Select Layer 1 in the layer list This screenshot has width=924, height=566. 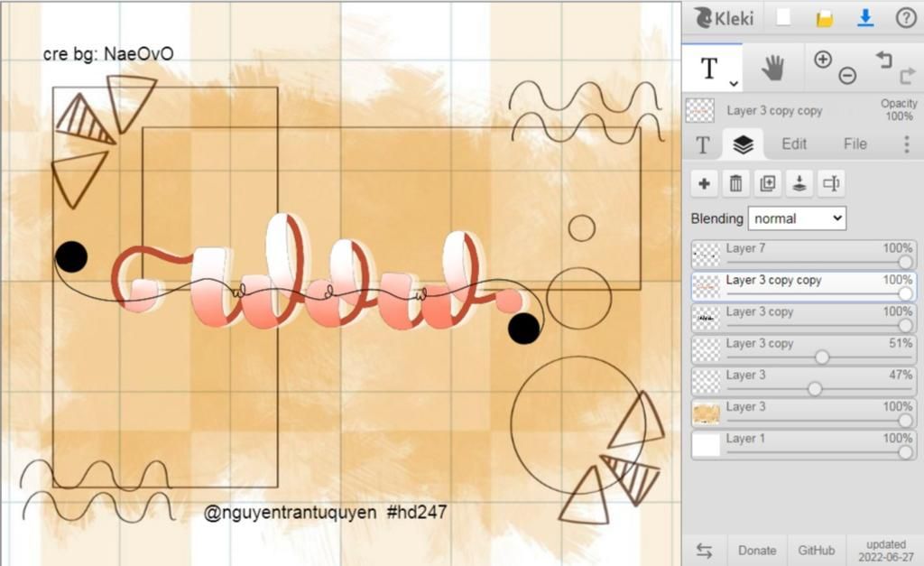[803, 445]
